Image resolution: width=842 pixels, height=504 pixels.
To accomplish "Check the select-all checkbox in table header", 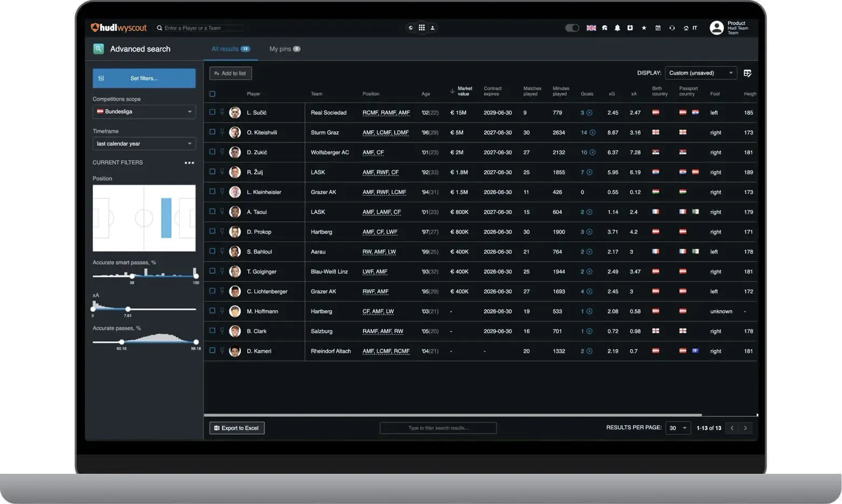I will (212, 94).
